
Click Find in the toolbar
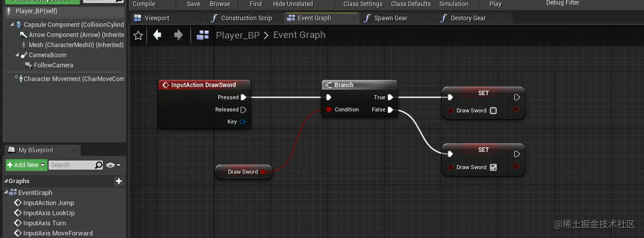pyautogui.click(x=256, y=4)
